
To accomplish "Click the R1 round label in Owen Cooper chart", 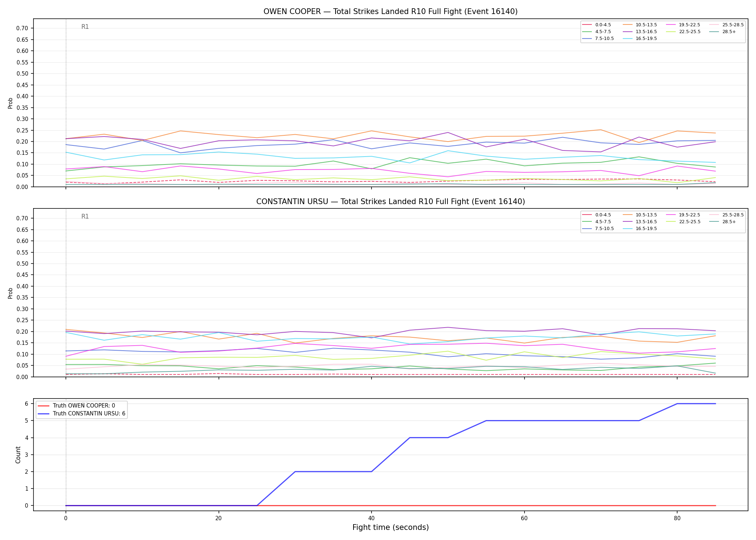I will [85, 27].
